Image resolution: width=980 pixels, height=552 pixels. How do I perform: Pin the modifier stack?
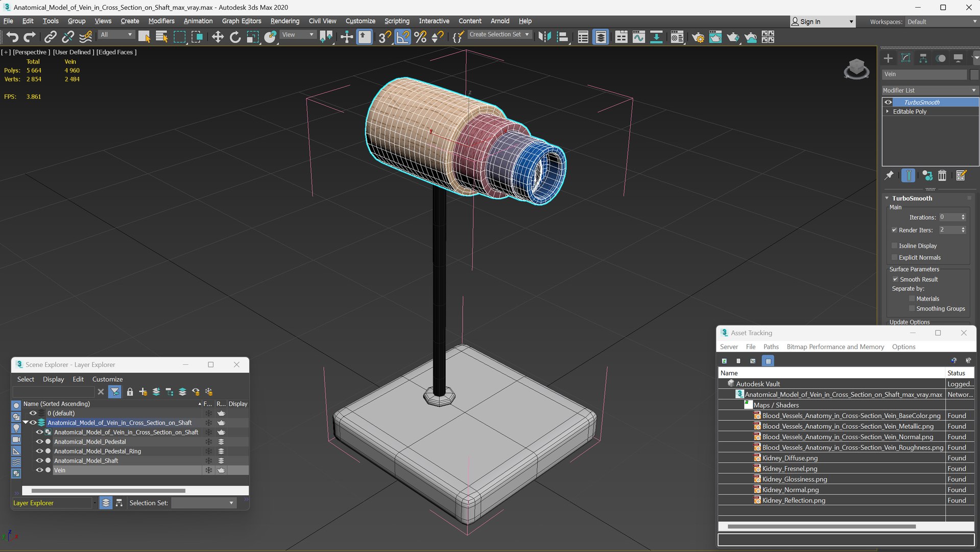pyautogui.click(x=889, y=176)
